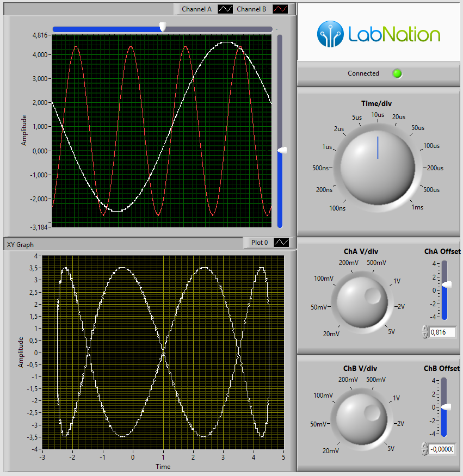Click the horizontal slider thumb above the waveform
This screenshot has width=463, height=476.
coord(162,27)
